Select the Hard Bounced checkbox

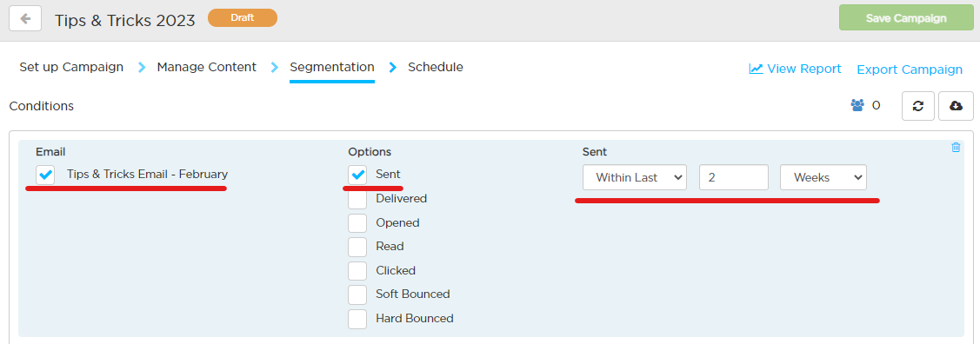pos(357,319)
